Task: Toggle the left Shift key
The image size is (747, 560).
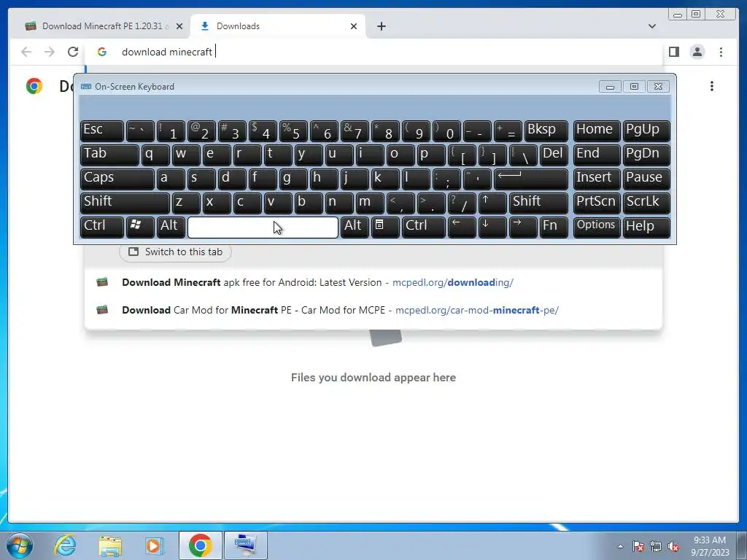Action: click(x=125, y=203)
